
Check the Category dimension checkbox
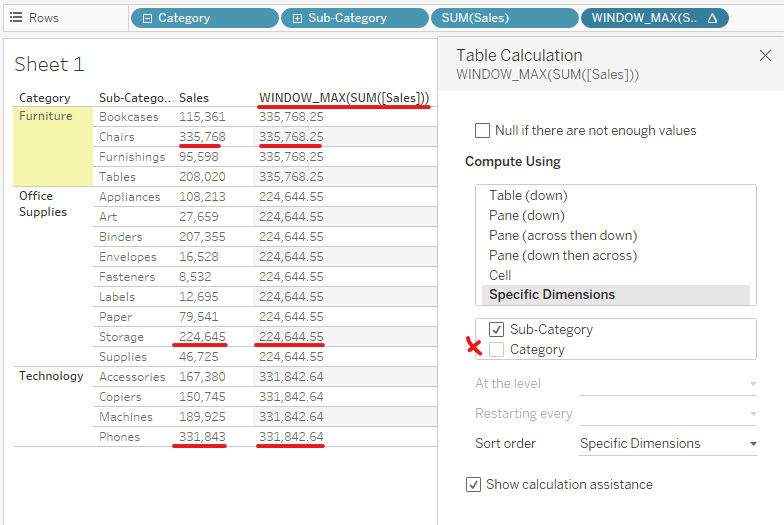pyautogui.click(x=497, y=349)
